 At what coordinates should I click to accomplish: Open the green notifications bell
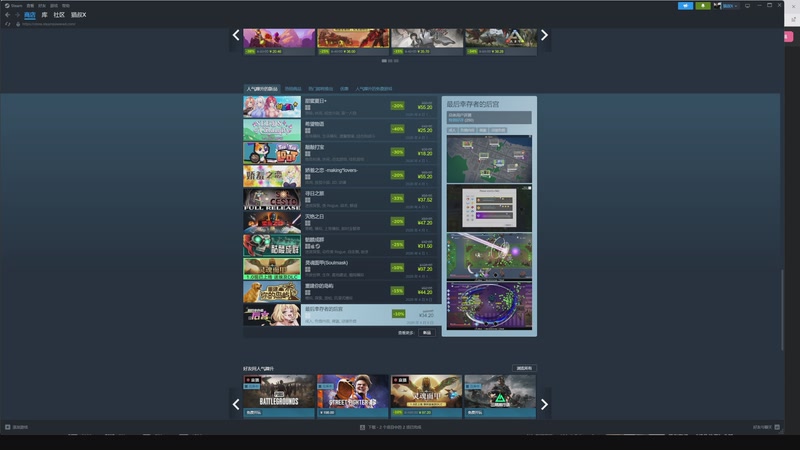703,6
